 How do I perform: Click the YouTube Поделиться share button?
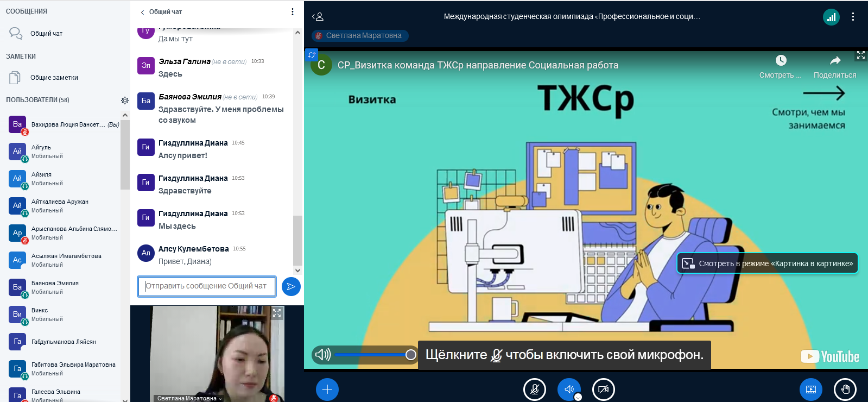point(835,66)
